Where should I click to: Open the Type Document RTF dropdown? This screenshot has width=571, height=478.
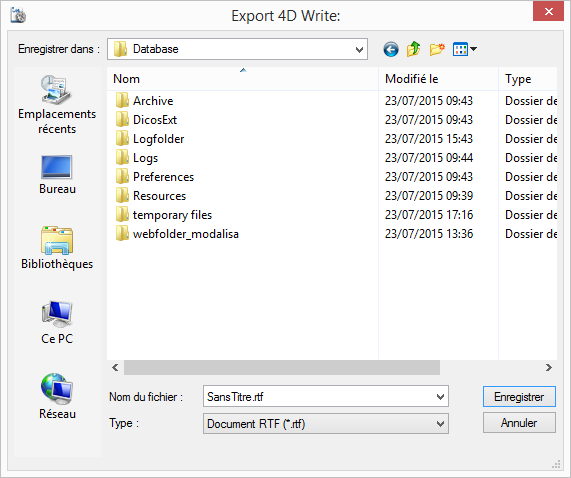326,424
